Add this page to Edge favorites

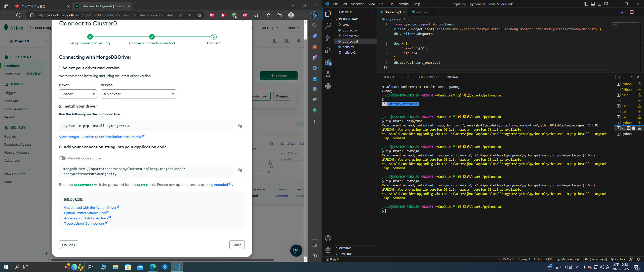pyautogui.click(x=199, y=15)
